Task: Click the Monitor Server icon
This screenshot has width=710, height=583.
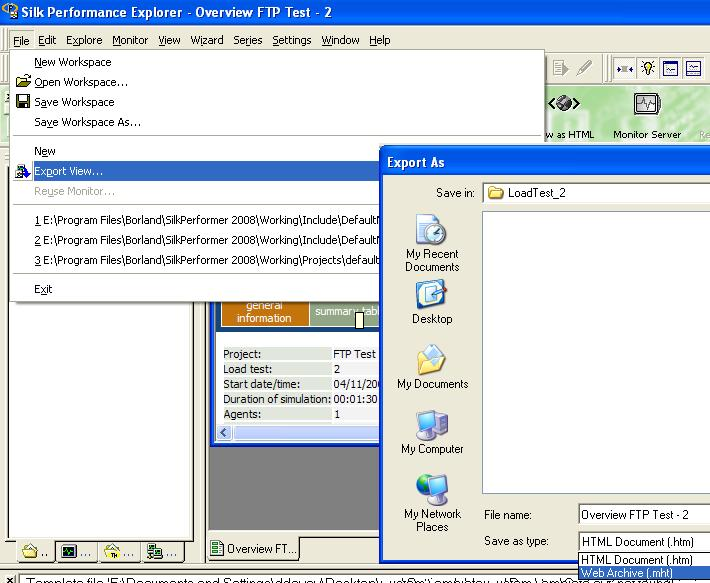Action: point(647,104)
